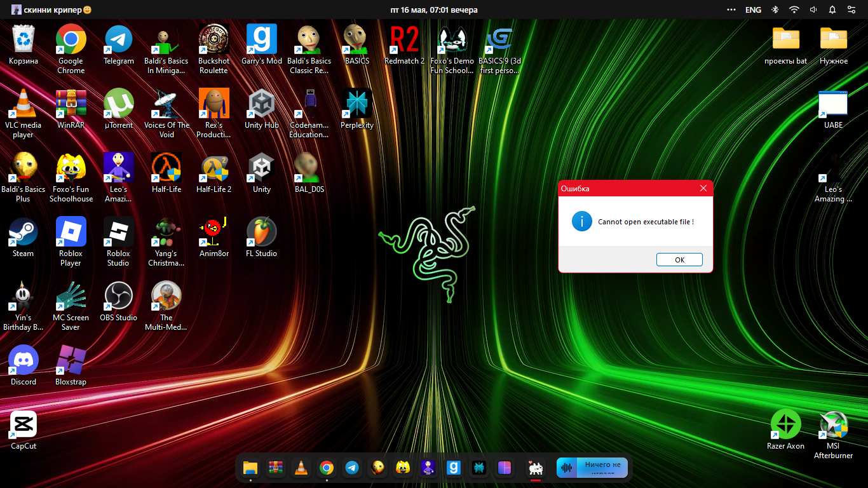868x488 pixels.
Task: Open VLC cone icon in the dock
Action: point(301,468)
